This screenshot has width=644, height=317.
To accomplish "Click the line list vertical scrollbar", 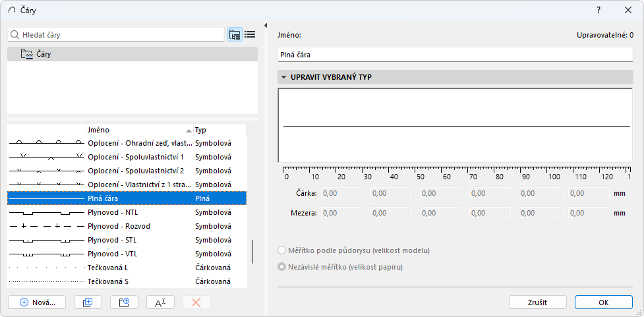I will [252, 252].
